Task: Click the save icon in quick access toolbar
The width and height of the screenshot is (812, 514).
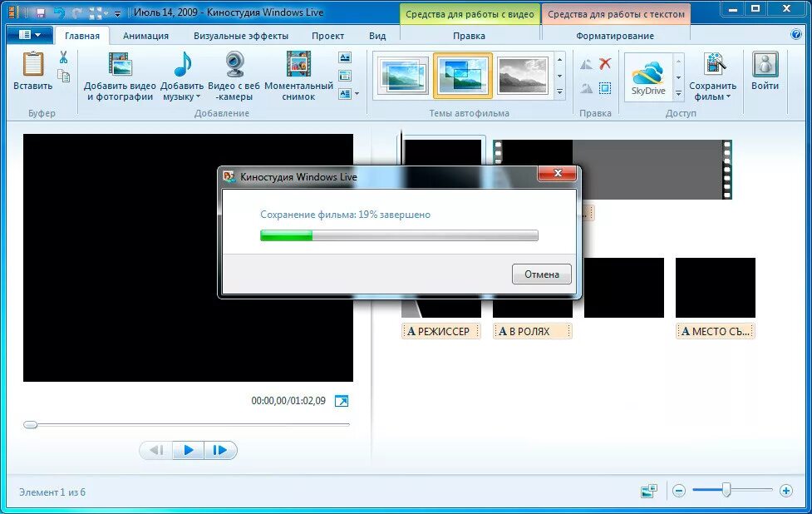Action: (x=41, y=12)
